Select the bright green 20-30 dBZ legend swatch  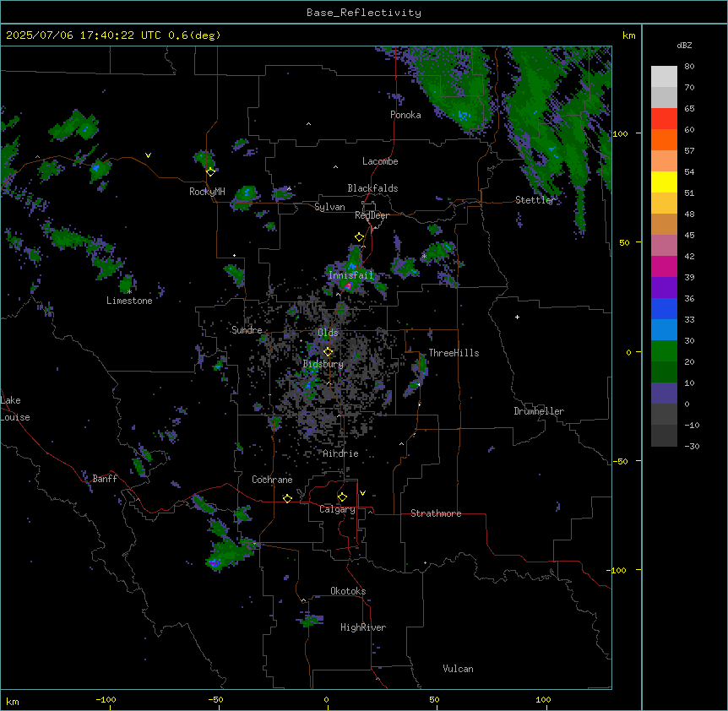point(664,351)
